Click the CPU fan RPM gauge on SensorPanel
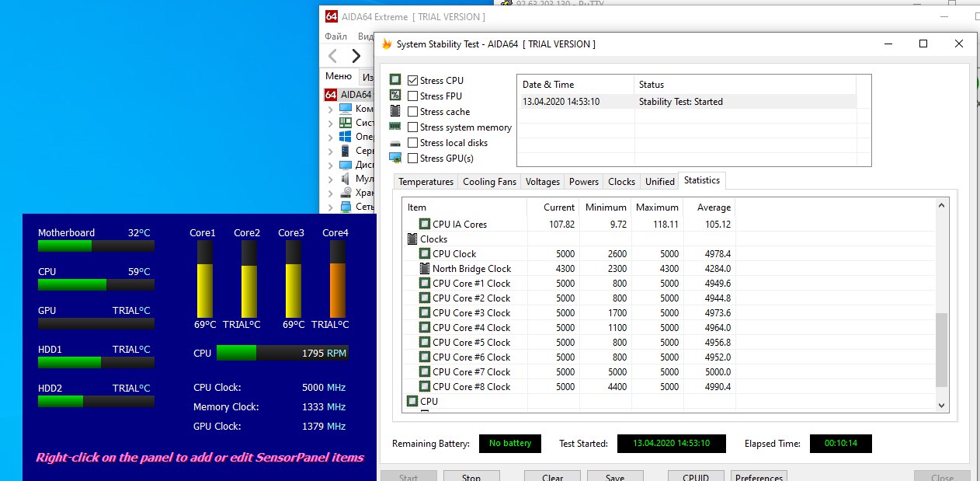The width and height of the screenshot is (980, 481). tap(282, 353)
